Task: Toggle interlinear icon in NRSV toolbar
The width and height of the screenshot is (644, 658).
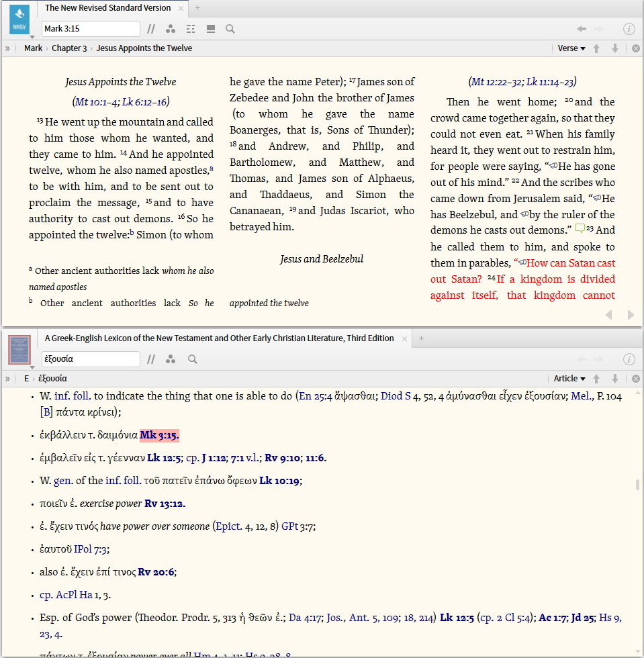Action: click(191, 28)
